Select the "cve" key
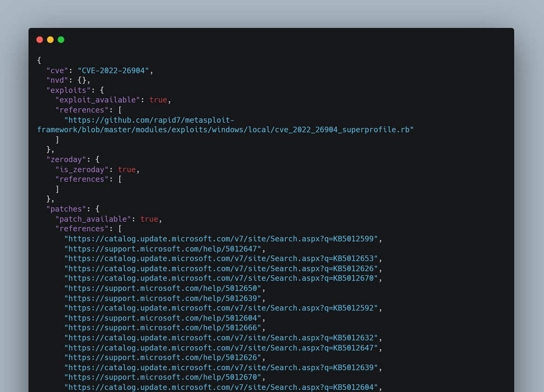Image resolution: width=544 pixels, height=392 pixels. pyautogui.click(x=58, y=70)
